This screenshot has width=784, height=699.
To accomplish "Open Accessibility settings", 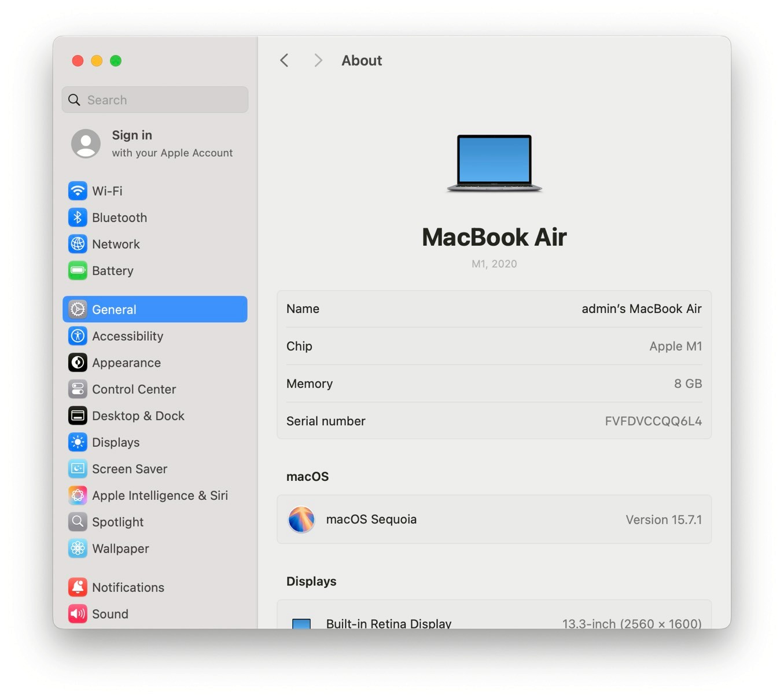I will point(127,336).
